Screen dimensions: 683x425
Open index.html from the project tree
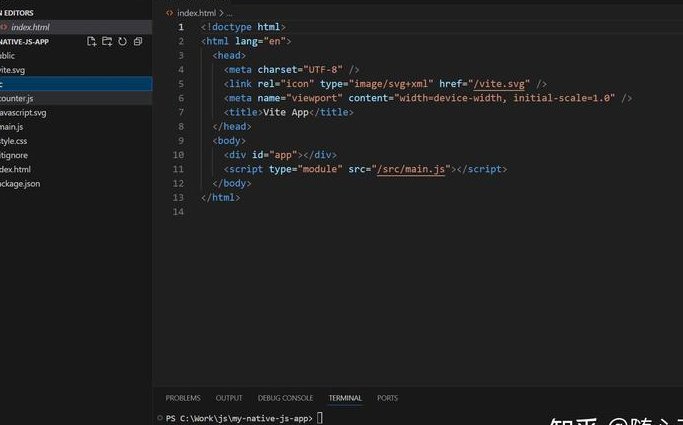(x=76, y=169)
